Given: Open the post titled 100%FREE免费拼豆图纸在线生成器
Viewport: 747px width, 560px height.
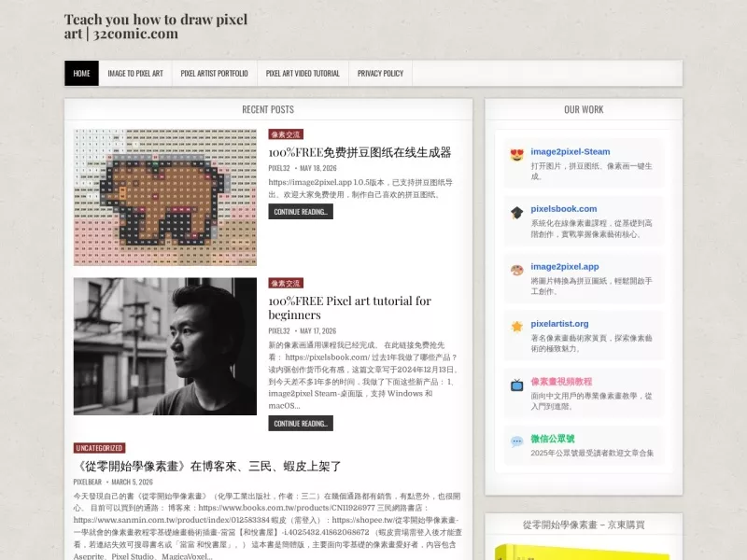Looking at the screenshot, I should coord(359,152).
